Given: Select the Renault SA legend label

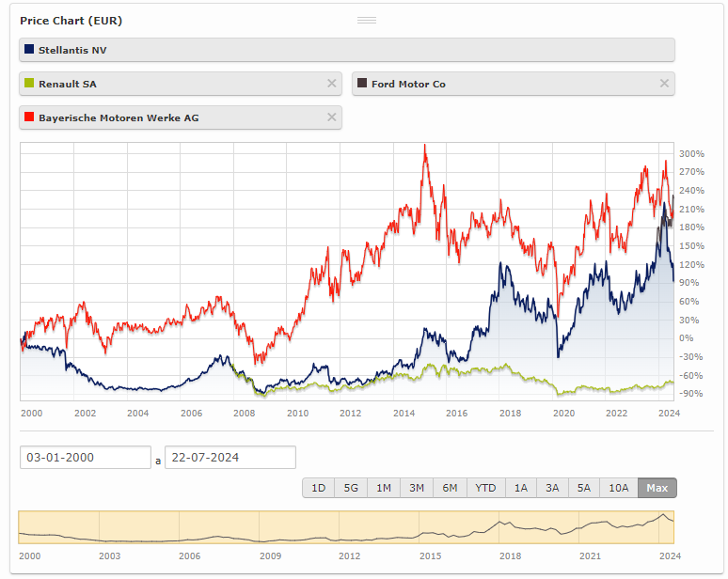Looking at the screenshot, I should pyautogui.click(x=68, y=84).
